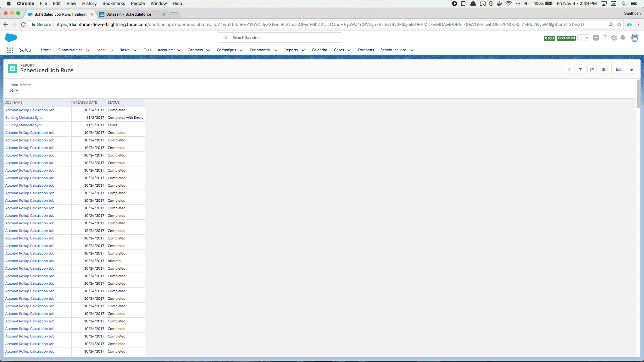This screenshot has height=362, width=644.
Task: Toggle the report chart button
Action: coord(569,69)
